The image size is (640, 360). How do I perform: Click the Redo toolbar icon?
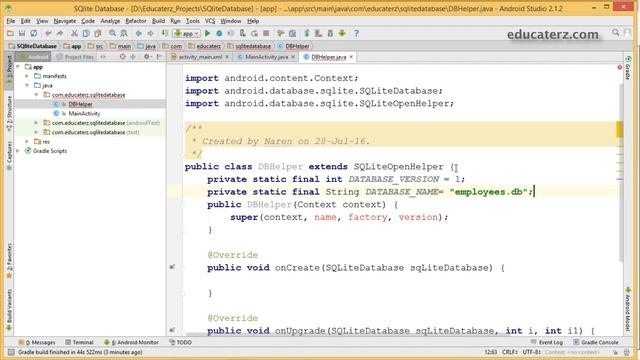coord(60,33)
